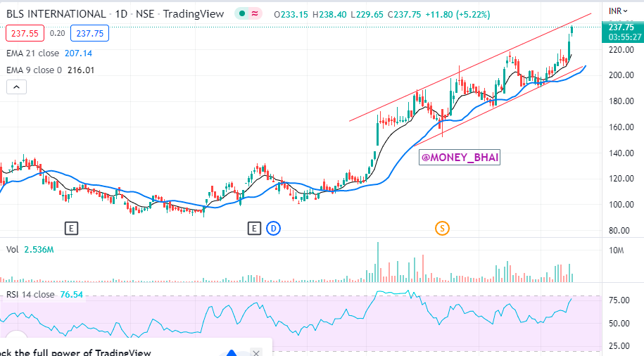The height and width of the screenshot is (356, 644).
Task: Click the change value +11.80 (+5.22%)
Action: pyautogui.click(x=457, y=14)
